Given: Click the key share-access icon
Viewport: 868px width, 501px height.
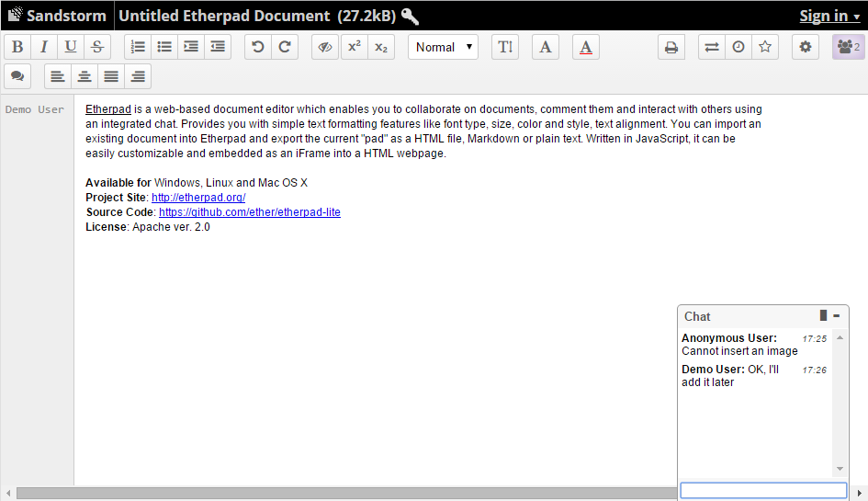Looking at the screenshot, I should [x=410, y=16].
